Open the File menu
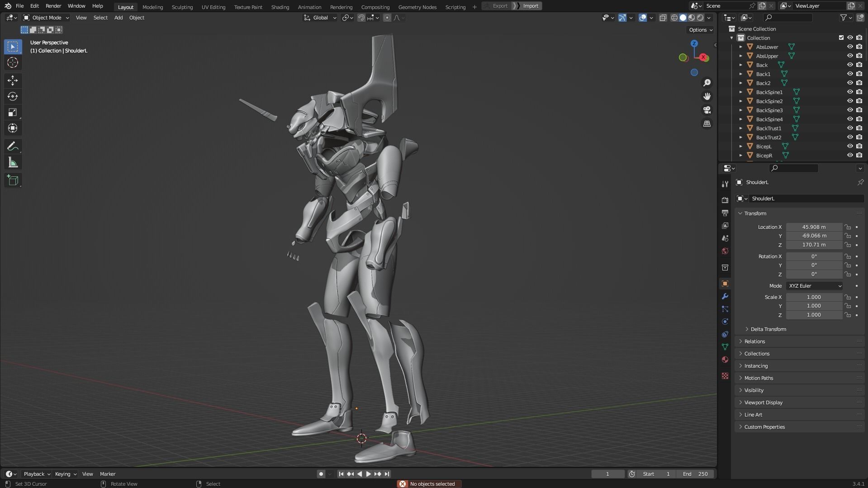This screenshot has width=868, height=488. [19, 6]
